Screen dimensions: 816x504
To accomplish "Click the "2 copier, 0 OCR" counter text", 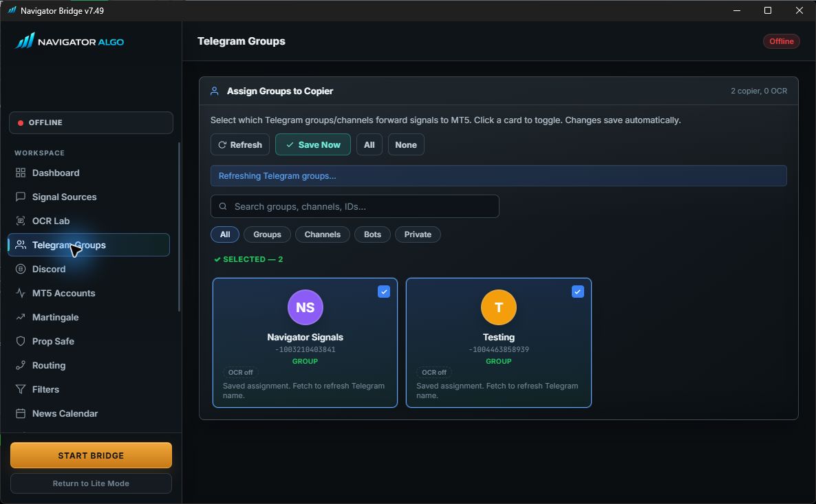I will (759, 91).
